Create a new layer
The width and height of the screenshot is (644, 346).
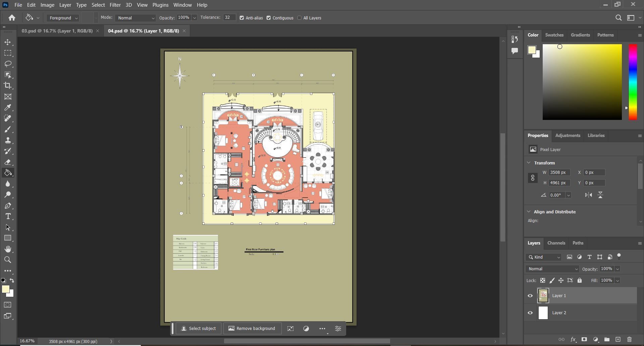pyautogui.click(x=618, y=339)
